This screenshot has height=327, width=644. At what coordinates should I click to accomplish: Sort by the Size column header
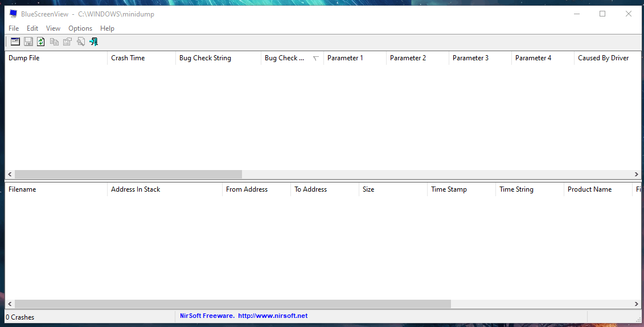point(393,189)
